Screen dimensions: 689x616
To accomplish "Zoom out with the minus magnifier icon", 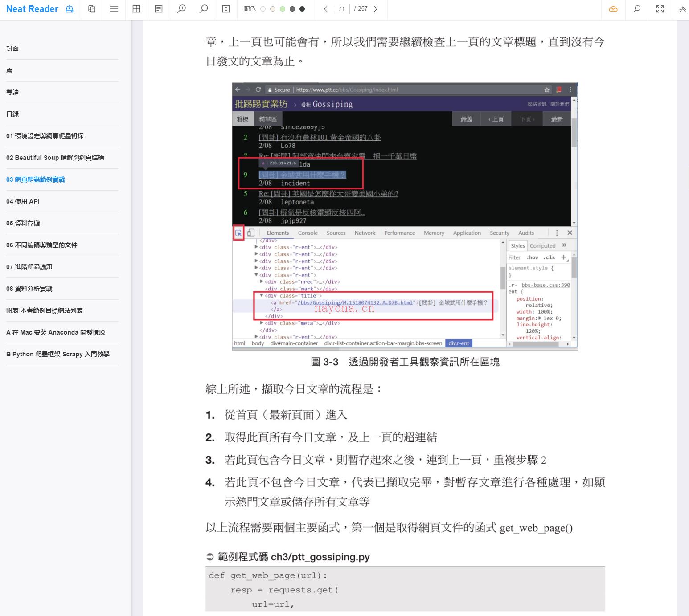I will click(204, 9).
